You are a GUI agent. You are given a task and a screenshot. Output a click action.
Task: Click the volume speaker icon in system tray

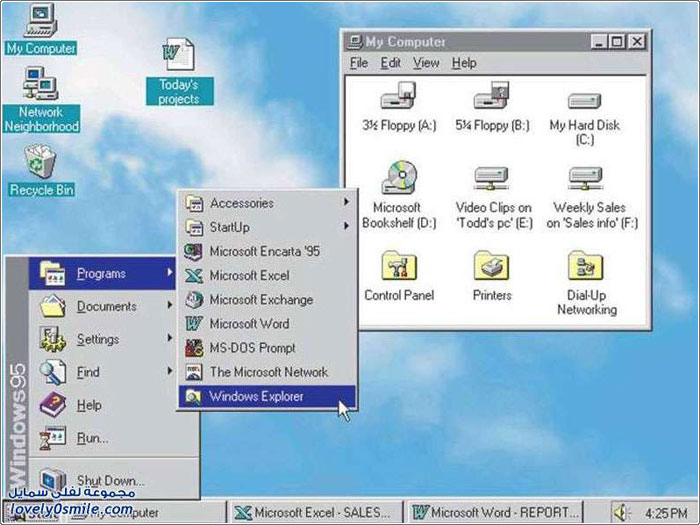point(622,512)
